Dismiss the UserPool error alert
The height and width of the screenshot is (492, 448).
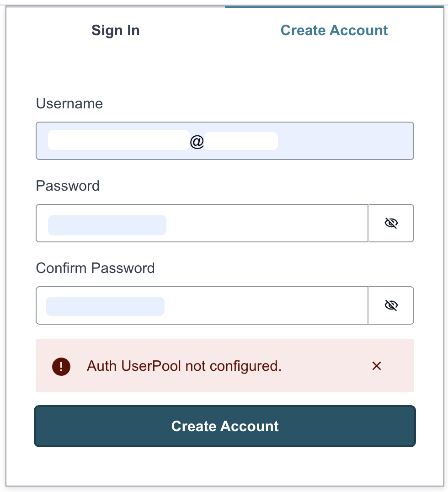[377, 366]
